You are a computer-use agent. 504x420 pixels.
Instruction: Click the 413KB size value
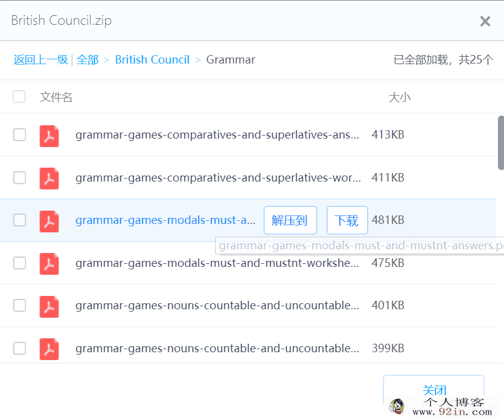[388, 134]
